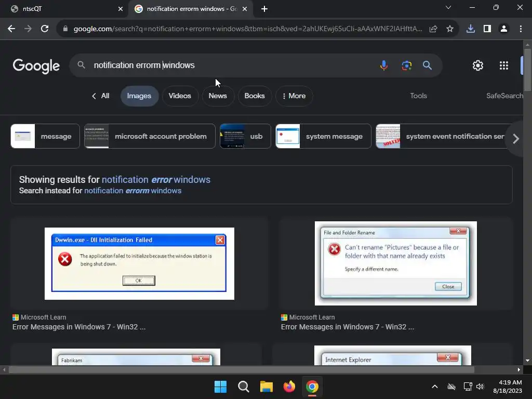Open the Tools filter options
532x399 pixels.
[x=418, y=96]
